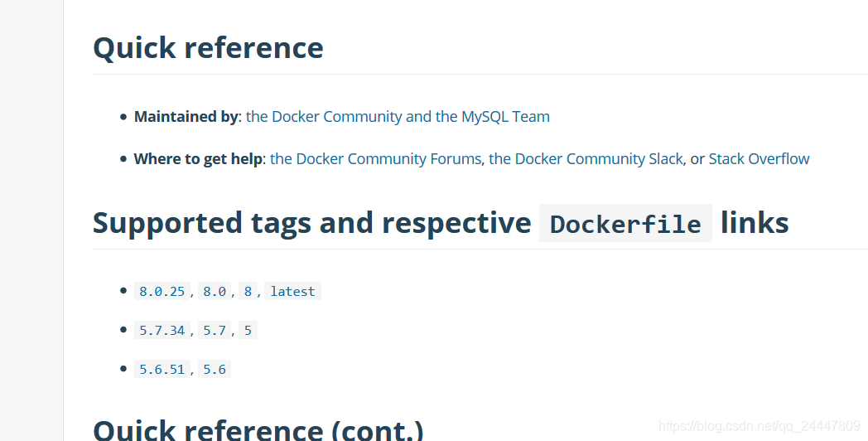
Task: Open the 5.6.51 tag Dockerfile link
Action: [x=162, y=369]
